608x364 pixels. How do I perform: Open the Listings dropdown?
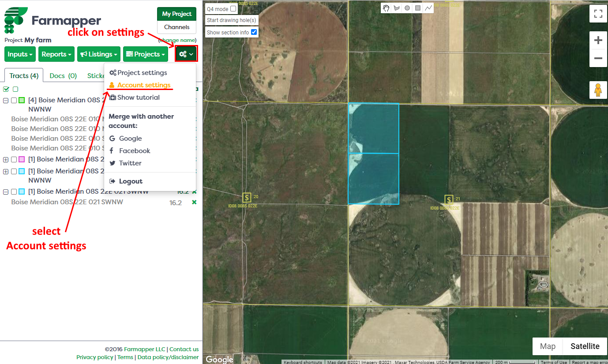pos(99,54)
